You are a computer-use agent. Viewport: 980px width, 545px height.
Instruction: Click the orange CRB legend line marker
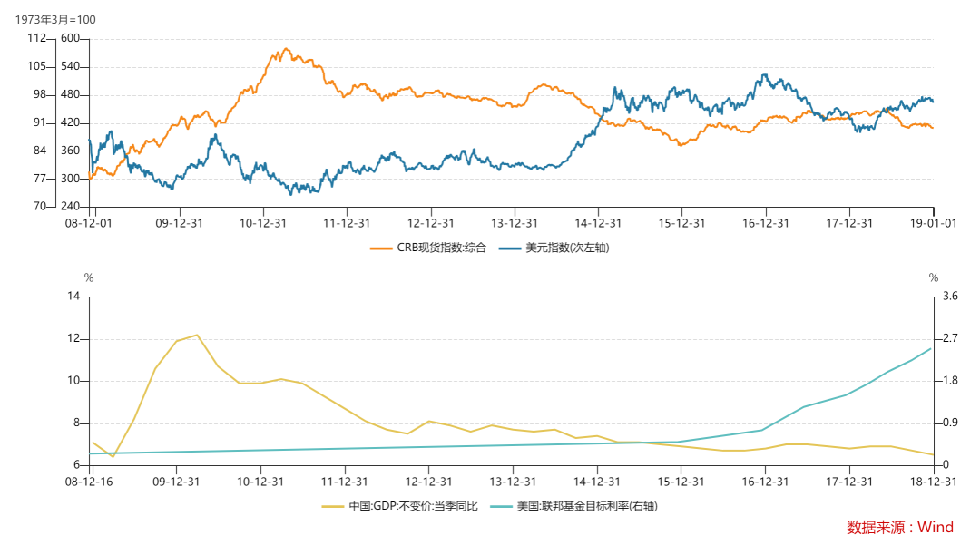point(380,248)
